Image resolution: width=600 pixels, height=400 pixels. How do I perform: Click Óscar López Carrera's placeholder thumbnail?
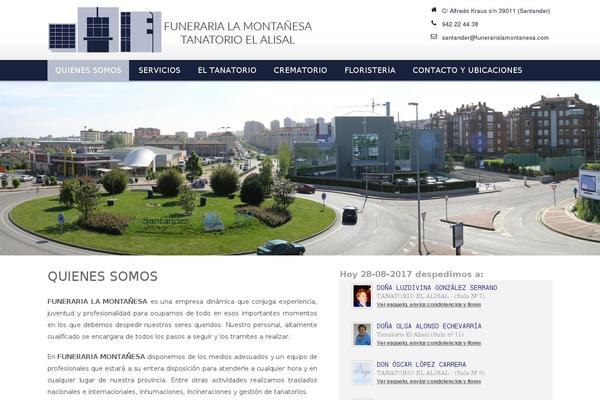point(362,372)
